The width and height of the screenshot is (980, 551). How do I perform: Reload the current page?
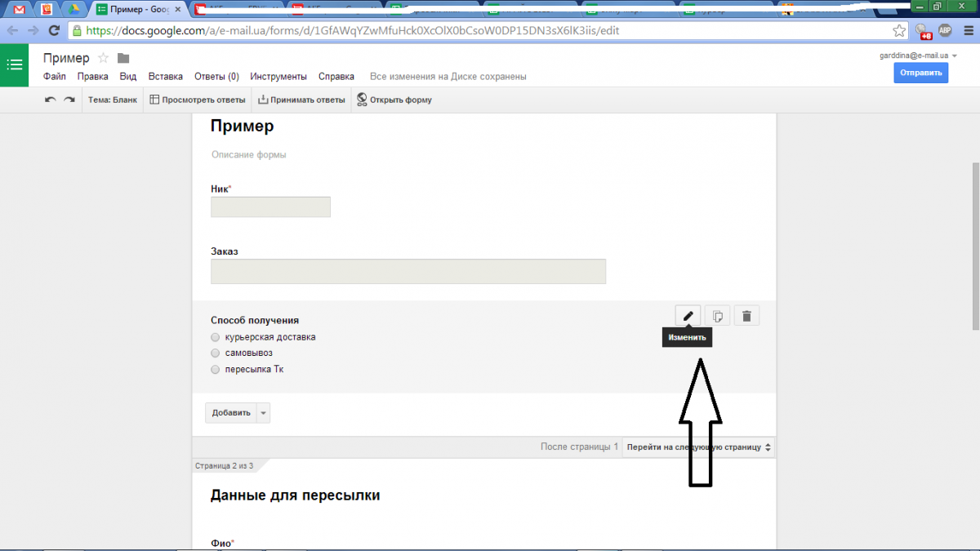tap(55, 30)
